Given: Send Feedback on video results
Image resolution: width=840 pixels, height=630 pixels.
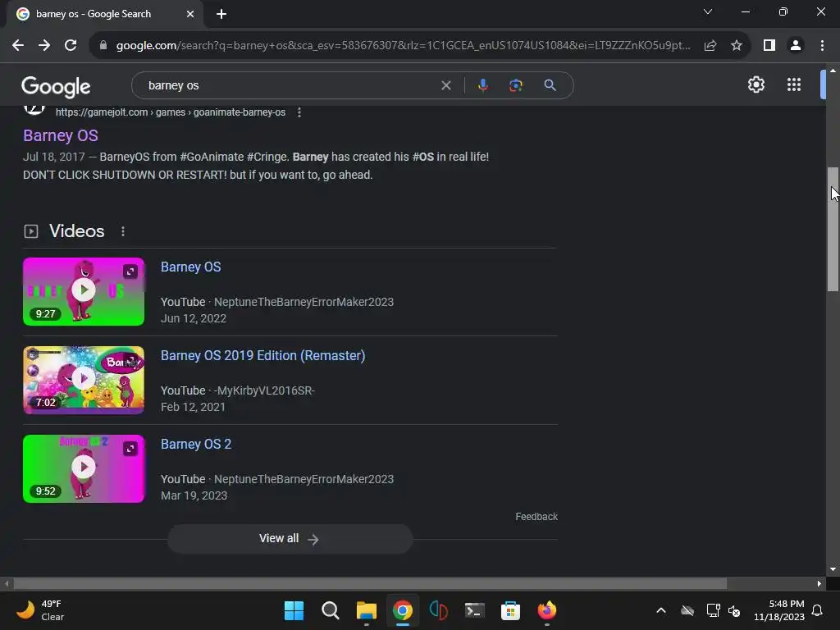Looking at the screenshot, I should pos(536,517).
